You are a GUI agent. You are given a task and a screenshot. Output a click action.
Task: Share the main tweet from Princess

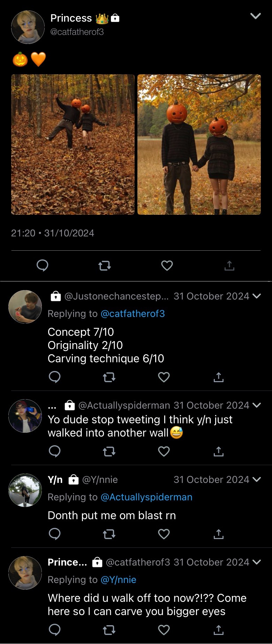229,266
